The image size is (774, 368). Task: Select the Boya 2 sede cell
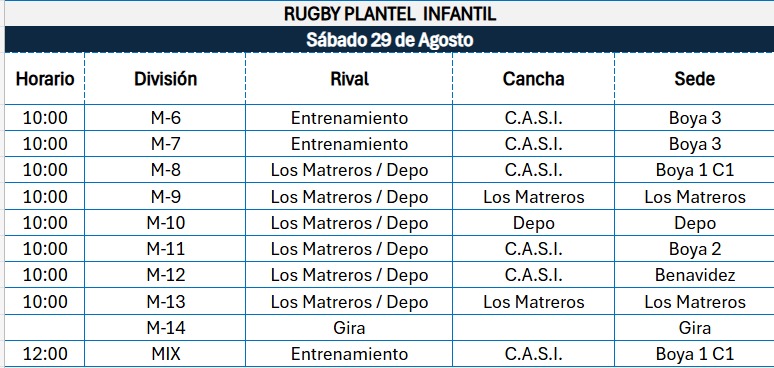tap(695, 249)
